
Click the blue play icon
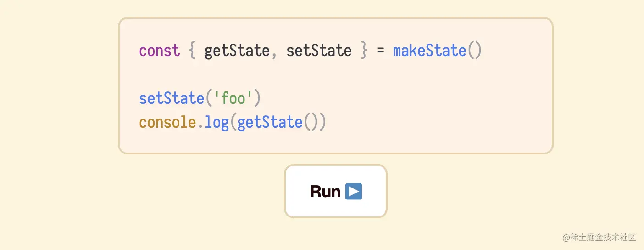[354, 191]
